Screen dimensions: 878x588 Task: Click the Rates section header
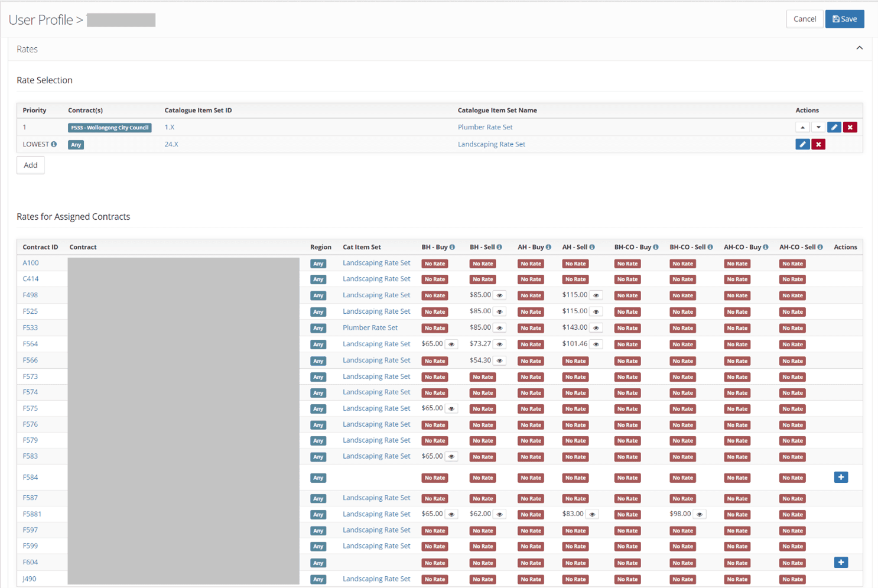pyautogui.click(x=27, y=49)
